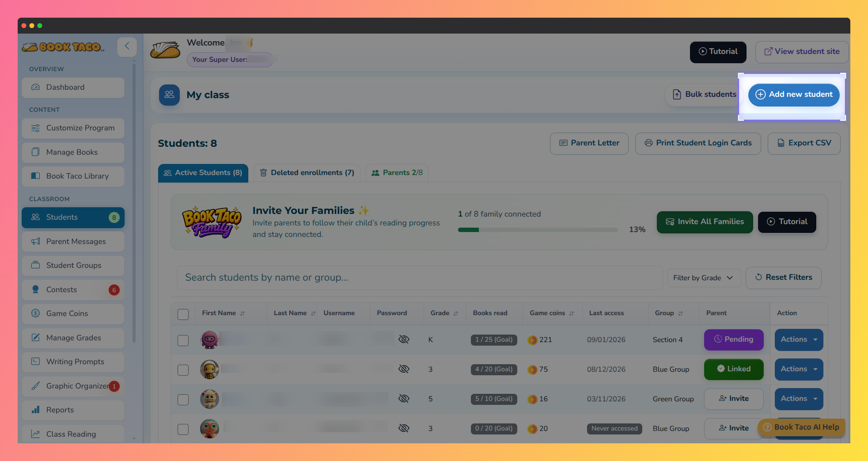Open Dashboard from the sidebar

[x=73, y=88]
